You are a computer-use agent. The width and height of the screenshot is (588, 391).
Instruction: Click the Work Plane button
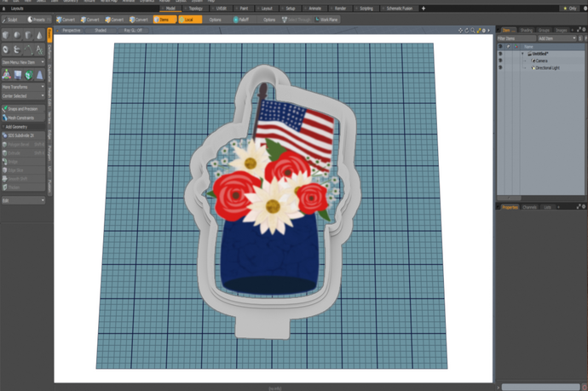[327, 20]
